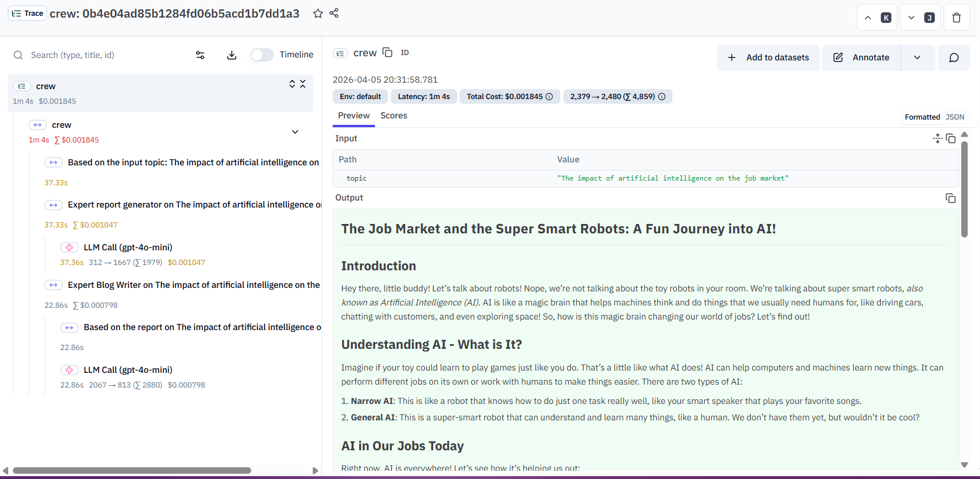Viewport: 980px width, 479px height.
Task: Click Add to datasets button
Action: pyautogui.click(x=768, y=57)
